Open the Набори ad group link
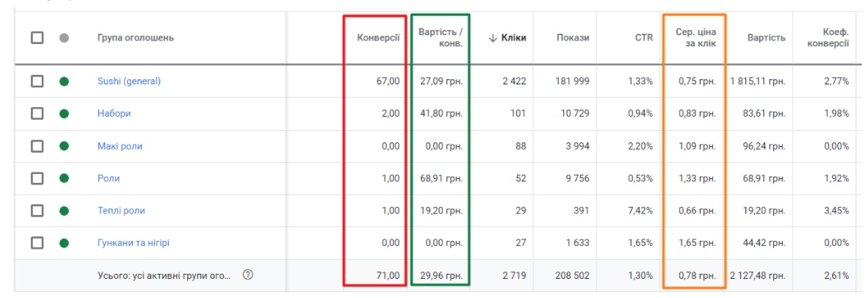Image resolution: width=868 pixels, height=298 pixels. [x=114, y=114]
